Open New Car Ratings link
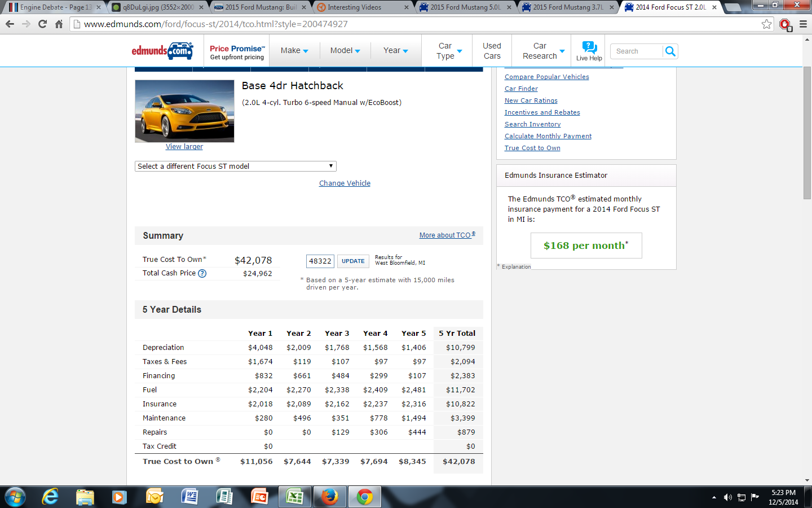The height and width of the screenshot is (508, 812). (531, 100)
